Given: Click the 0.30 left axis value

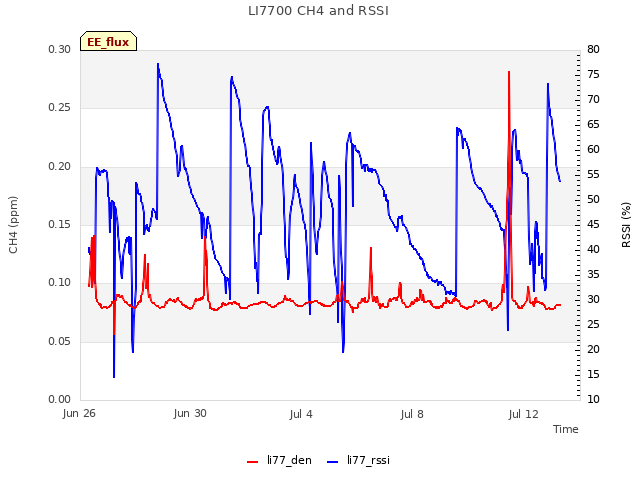Looking at the screenshot, I should (60, 49).
